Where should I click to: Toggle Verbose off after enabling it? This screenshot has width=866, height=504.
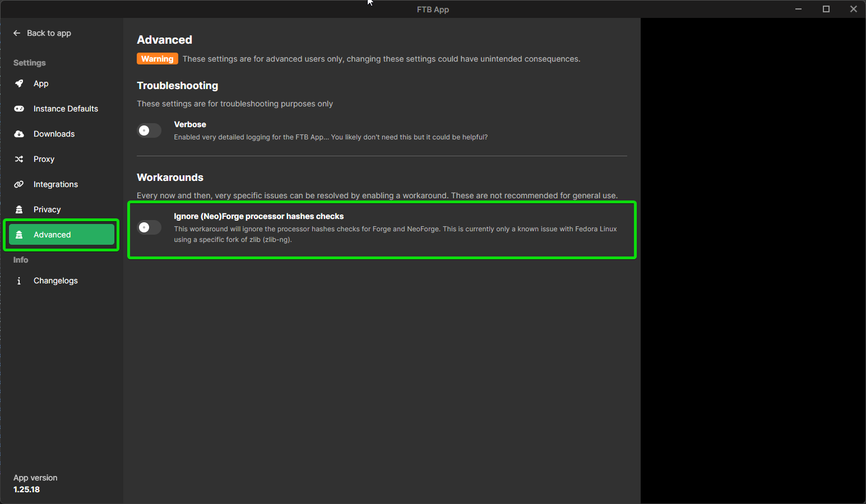click(x=149, y=130)
